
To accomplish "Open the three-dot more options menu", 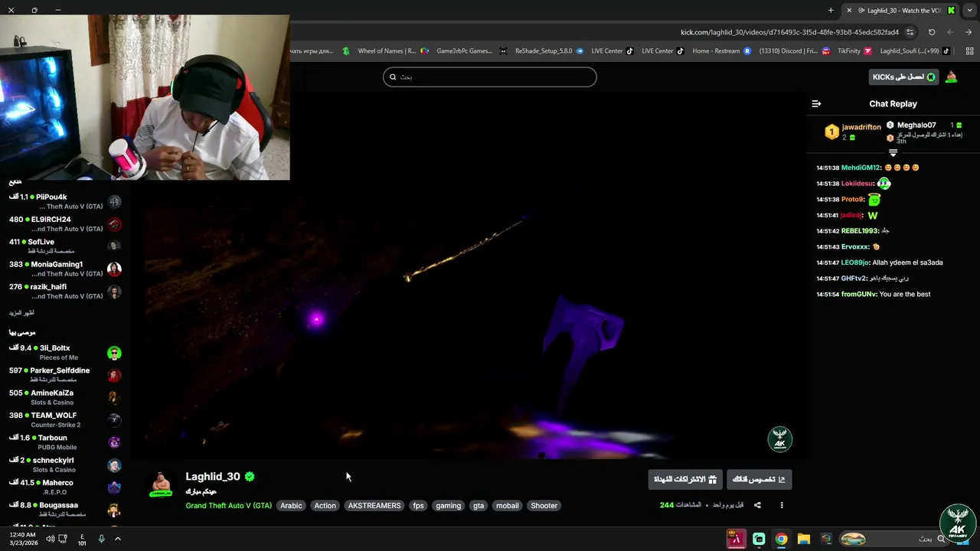I will (x=782, y=505).
